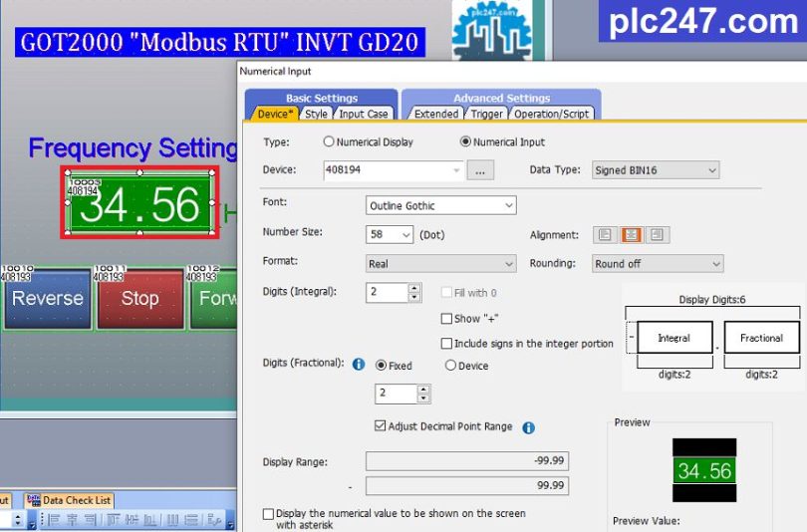This screenshot has height=532, width=807.
Task: Open Font Outline Gothic dropdown
Action: [508, 206]
